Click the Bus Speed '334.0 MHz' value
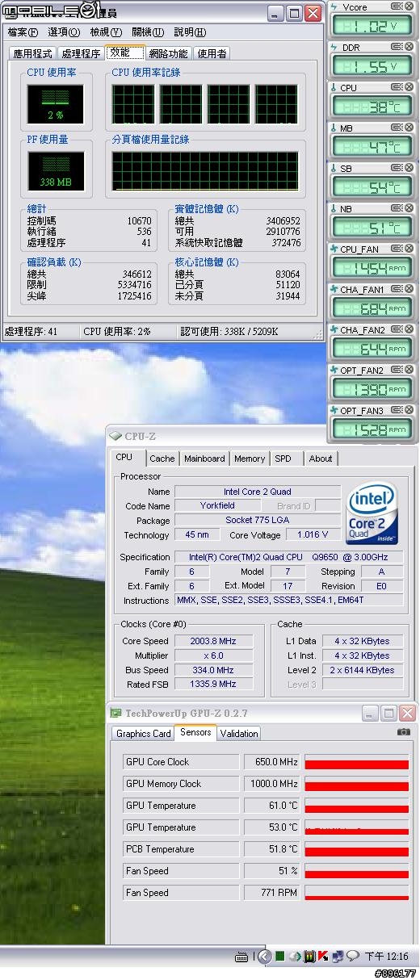The width and height of the screenshot is (420, 980). coord(212,670)
